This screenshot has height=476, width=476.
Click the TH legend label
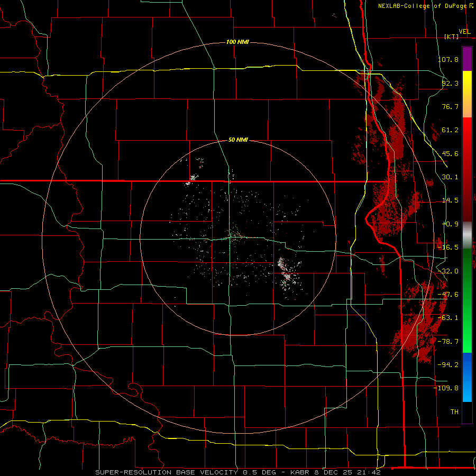pyautogui.click(x=454, y=411)
